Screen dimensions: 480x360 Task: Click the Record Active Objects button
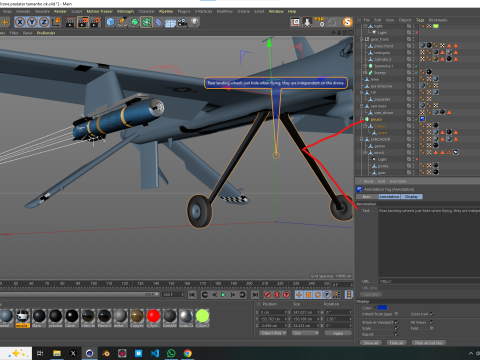268,295
